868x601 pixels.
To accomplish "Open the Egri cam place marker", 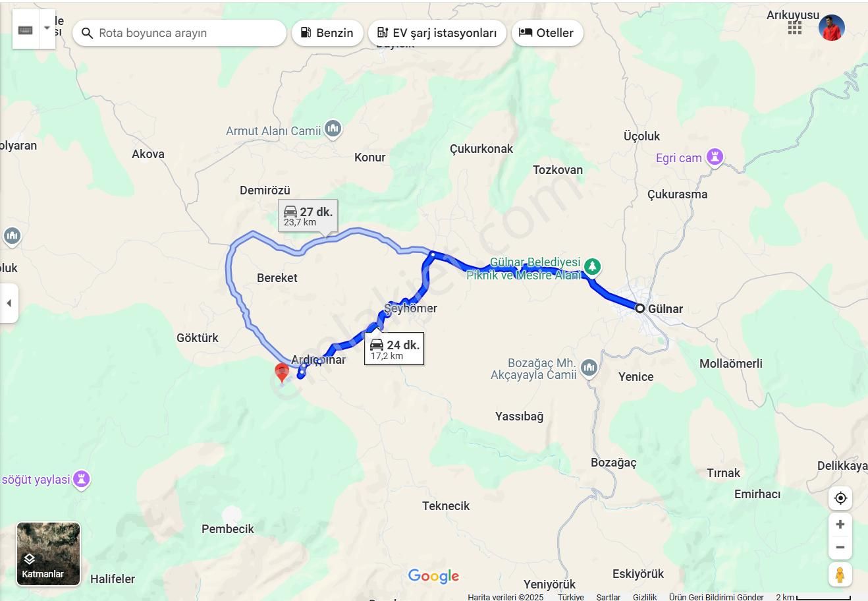I will point(715,157).
